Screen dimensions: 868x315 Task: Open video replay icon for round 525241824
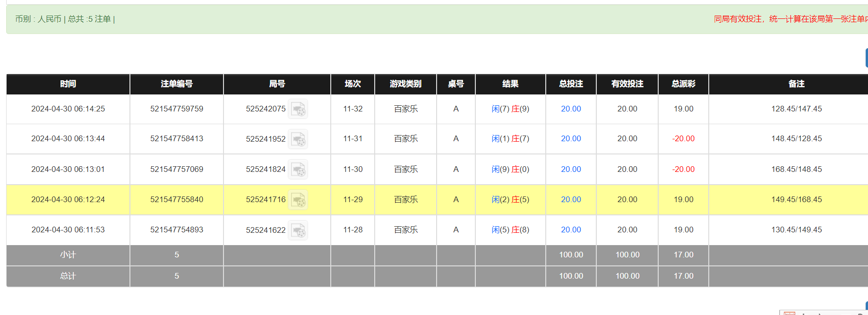pyautogui.click(x=298, y=170)
